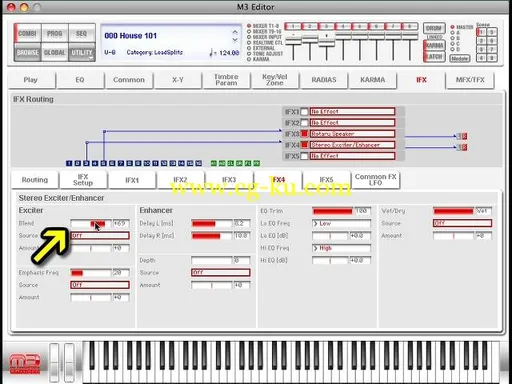Viewport: 512px width, 384px height.
Task: Open the IFX Setup sub-tab
Action: click(x=83, y=180)
